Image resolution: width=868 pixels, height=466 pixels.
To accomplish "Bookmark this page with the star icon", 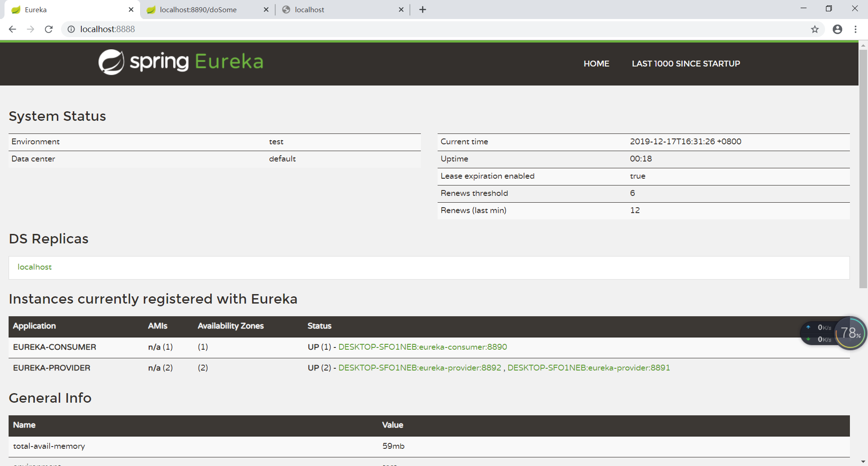I will pyautogui.click(x=815, y=29).
